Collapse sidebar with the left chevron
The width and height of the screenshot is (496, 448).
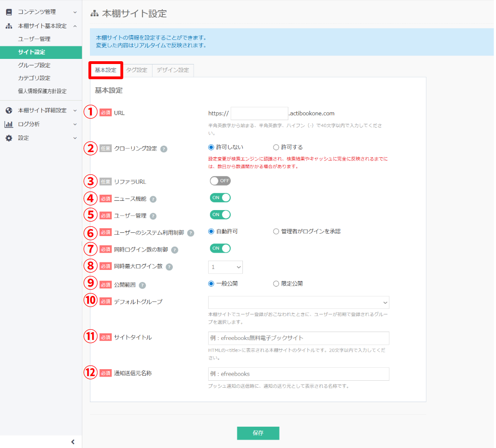click(72, 442)
